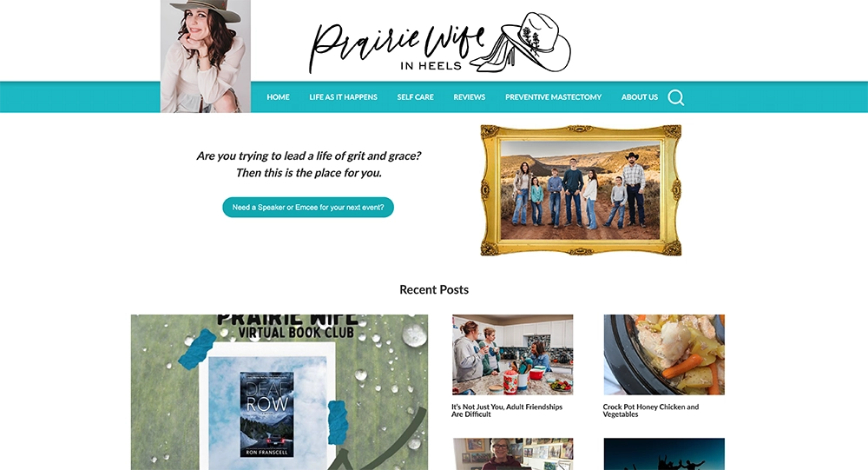Open the About Us menu item
The width and height of the screenshot is (868, 470).
tap(640, 97)
